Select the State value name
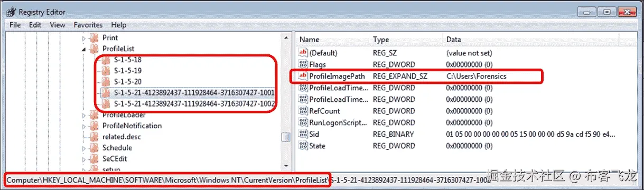The height and width of the screenshot is (190, 644). [x=317, y=146]
